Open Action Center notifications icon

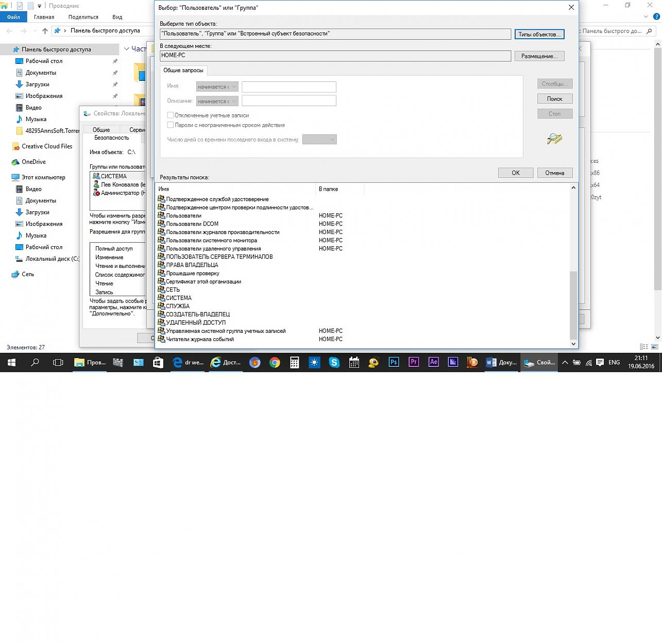click(x=600, y=362)
